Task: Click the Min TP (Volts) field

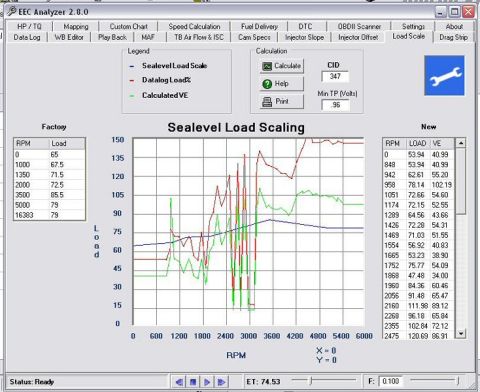Action: [336, 105]
